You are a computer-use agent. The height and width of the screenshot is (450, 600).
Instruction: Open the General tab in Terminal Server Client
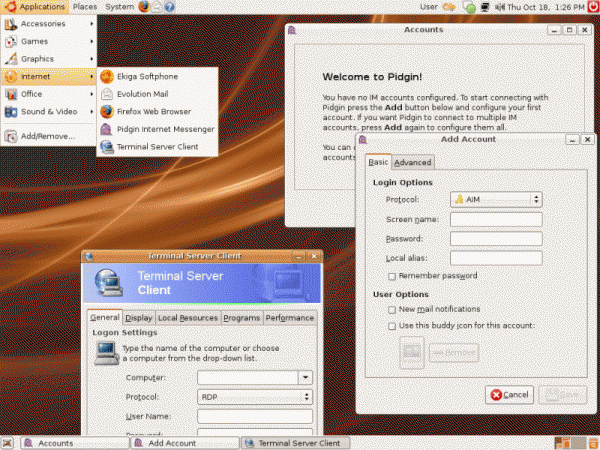tap(104, 318)
